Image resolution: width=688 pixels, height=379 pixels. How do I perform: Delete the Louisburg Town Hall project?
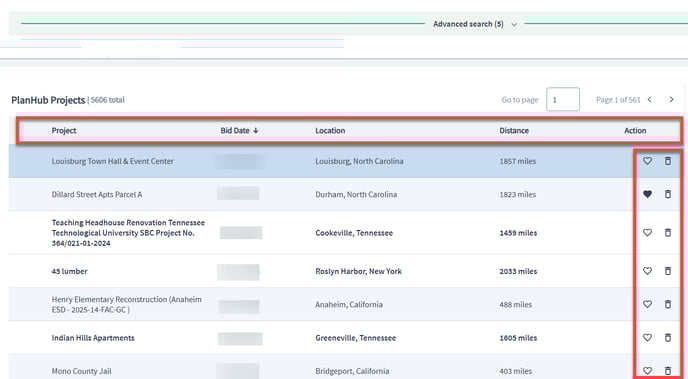click(x=668, y=161)
